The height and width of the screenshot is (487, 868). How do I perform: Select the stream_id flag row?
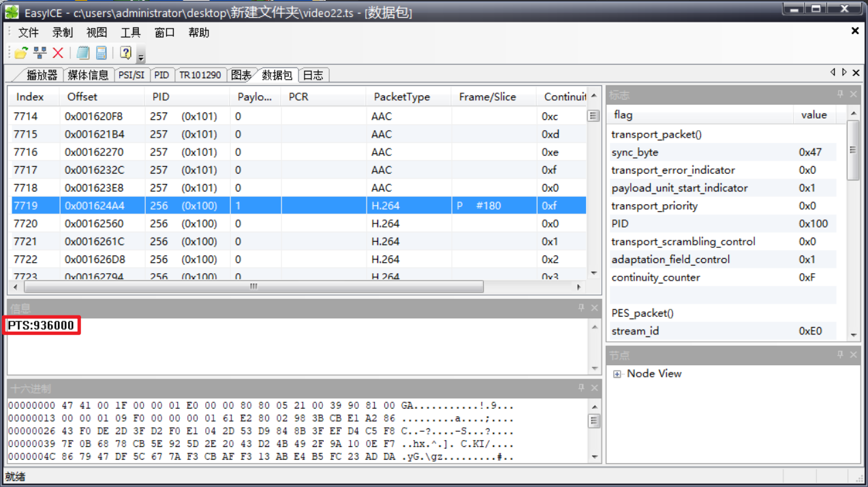click(722, 331)
